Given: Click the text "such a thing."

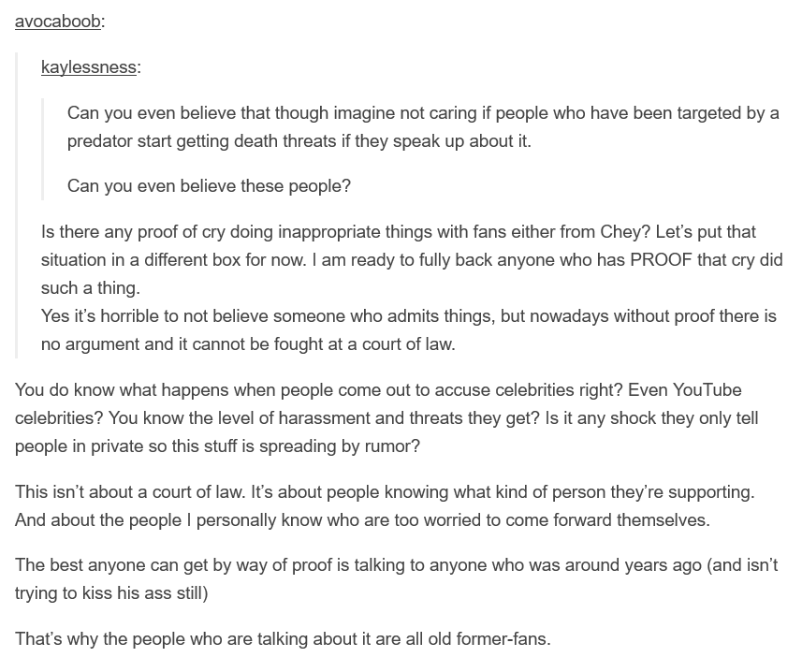Looking at the screenshot, I should tap(91, 288).
